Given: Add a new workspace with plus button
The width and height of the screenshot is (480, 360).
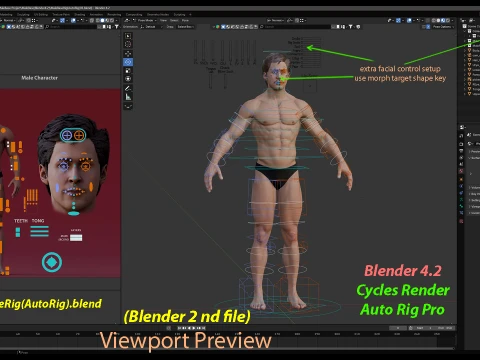Looking at the screenshot, I should tap(190, 15).
